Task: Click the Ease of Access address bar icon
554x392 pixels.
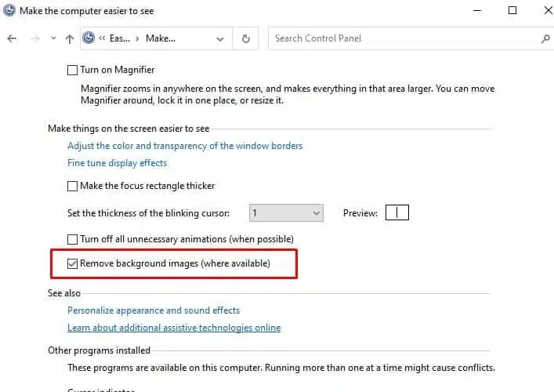Action: [x=89, y=38]
